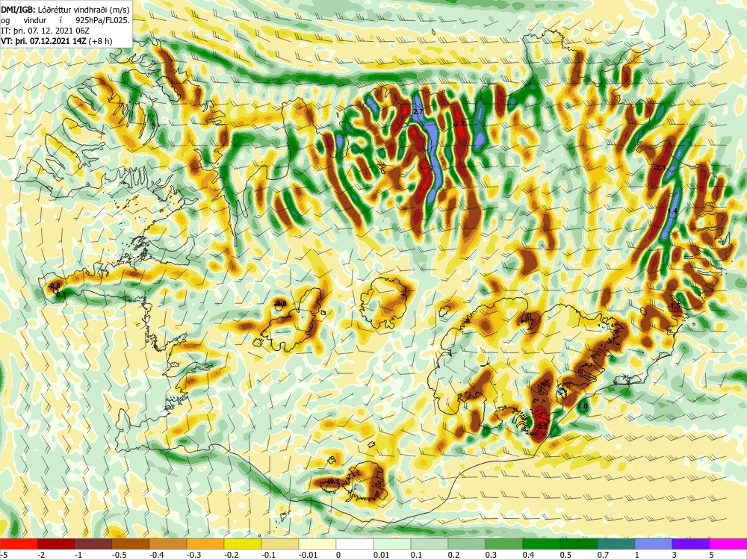Click the '1.0' value label on the map

point(583,406)
